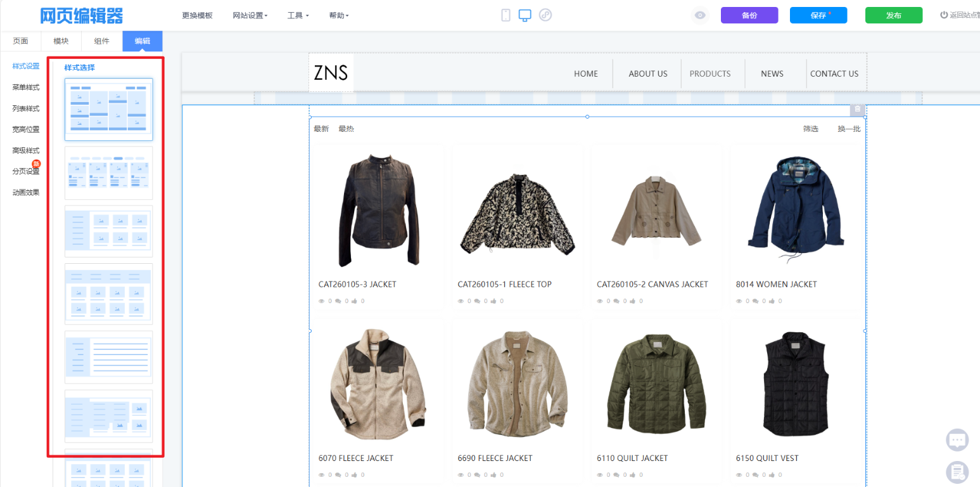The width and height of the screenshot is (980, 487).
Task: Click comment icon under CAT260105-2 CANVAS JACKET
Action: (x=617, y=301)
